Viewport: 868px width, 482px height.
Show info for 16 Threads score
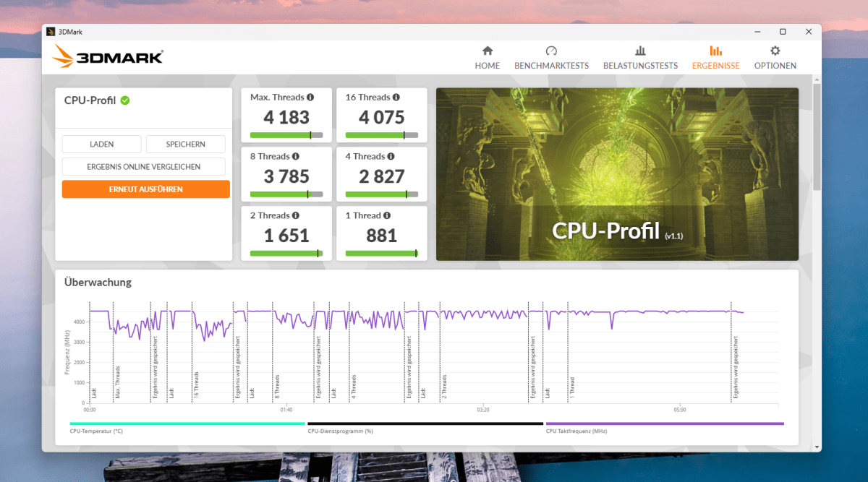point(396,97)
